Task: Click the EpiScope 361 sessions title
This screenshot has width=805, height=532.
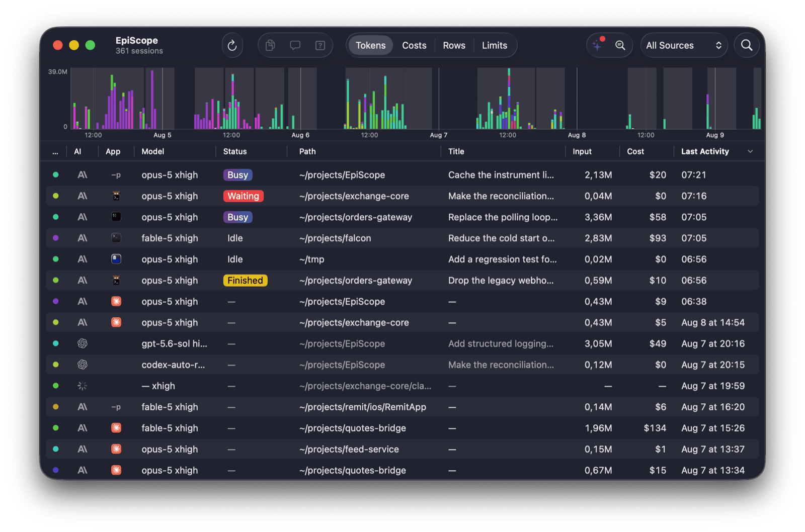Action: coord(139,45)
